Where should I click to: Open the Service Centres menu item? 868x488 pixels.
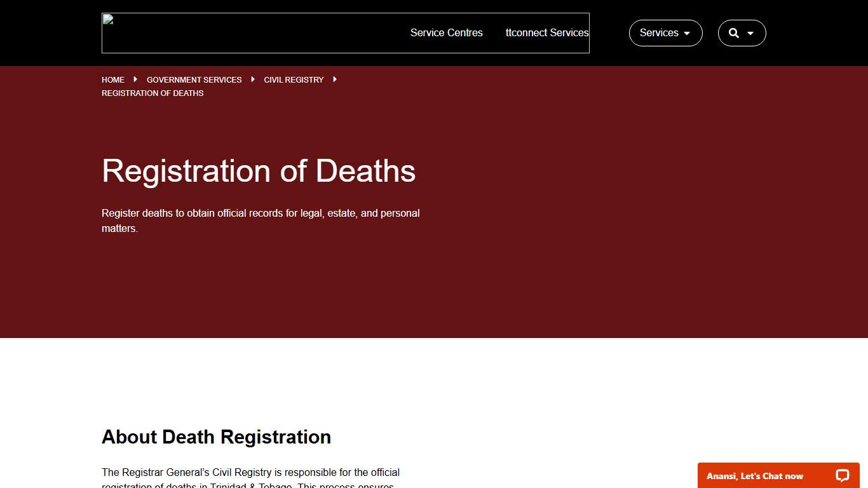446,32
